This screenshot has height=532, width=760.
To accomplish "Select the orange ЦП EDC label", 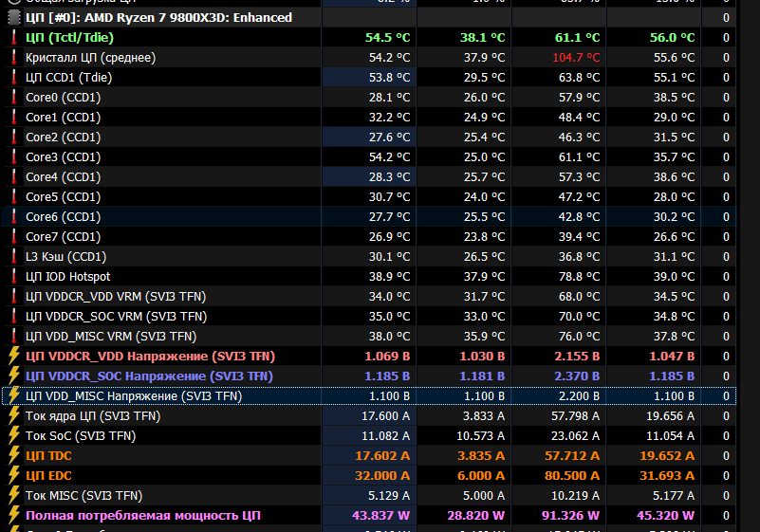I will click(48, 476).
